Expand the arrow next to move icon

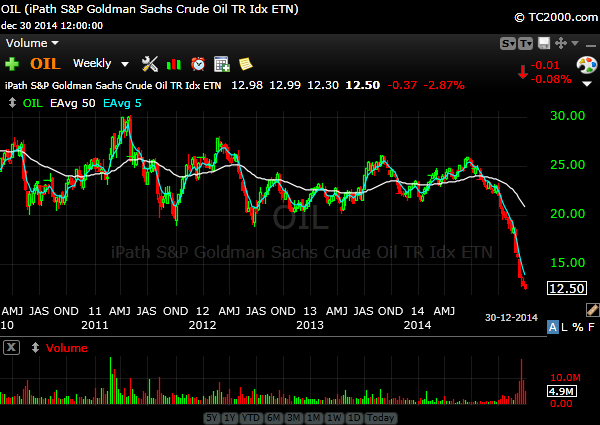click(575, 43)
